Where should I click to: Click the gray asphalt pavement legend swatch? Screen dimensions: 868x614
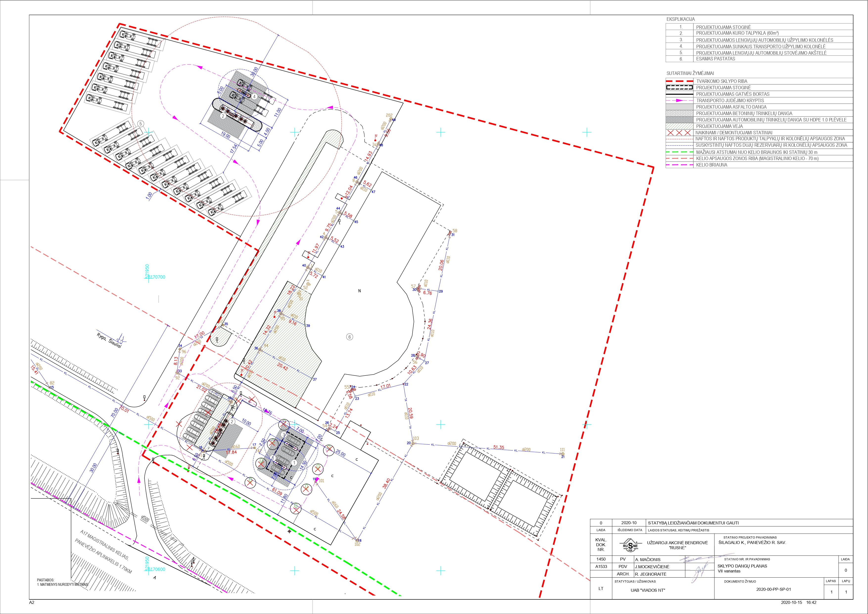pyautogui.click(x=679, y=107)
